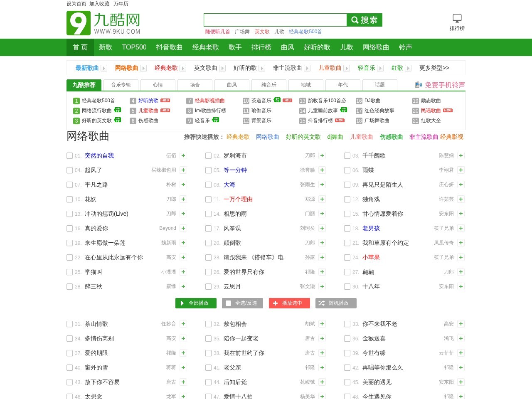Viewport: 532px width, 399px height.
Task: Select the checkbox beside 花妖
Action: click(x=69, y=199)
